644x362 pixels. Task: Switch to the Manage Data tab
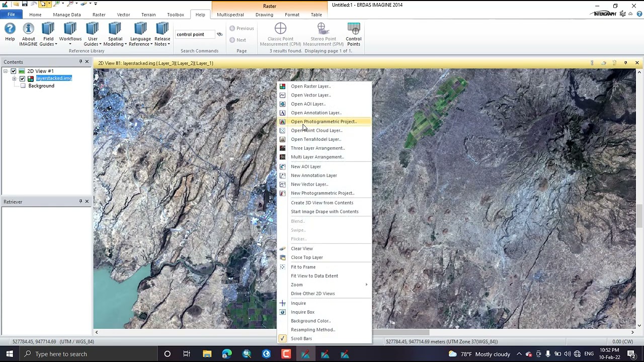pos(67,15)
